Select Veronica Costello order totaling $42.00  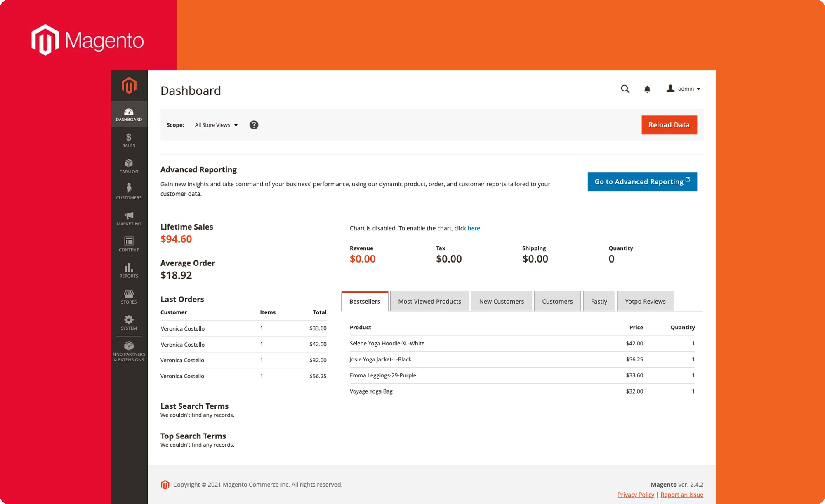coord(243,345)
